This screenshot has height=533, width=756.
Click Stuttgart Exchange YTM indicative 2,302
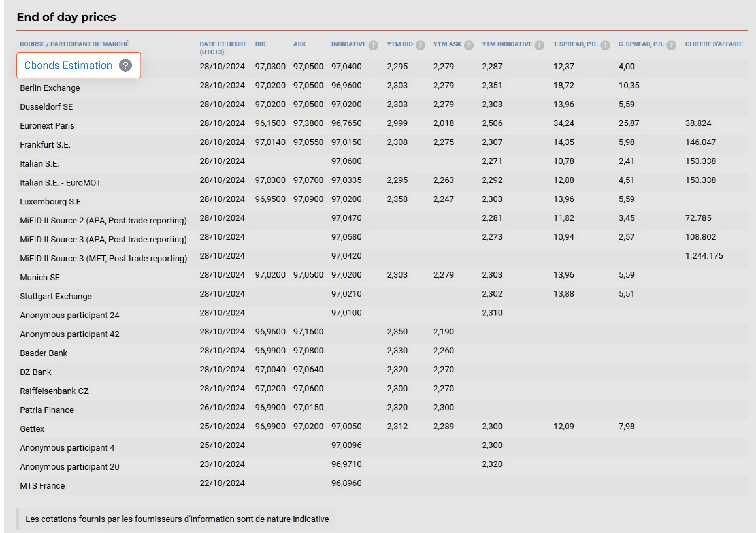[492, 294]
